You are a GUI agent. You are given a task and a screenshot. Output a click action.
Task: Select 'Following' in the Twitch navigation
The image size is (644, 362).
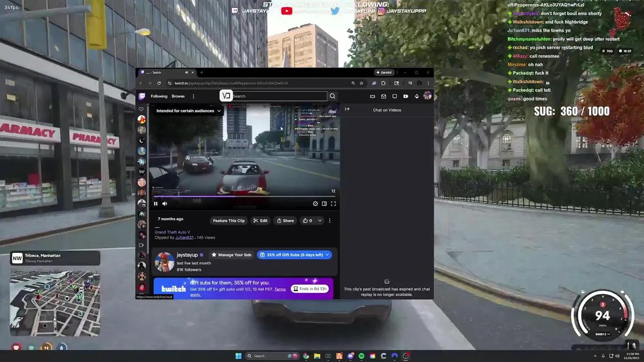click(158, 96)
